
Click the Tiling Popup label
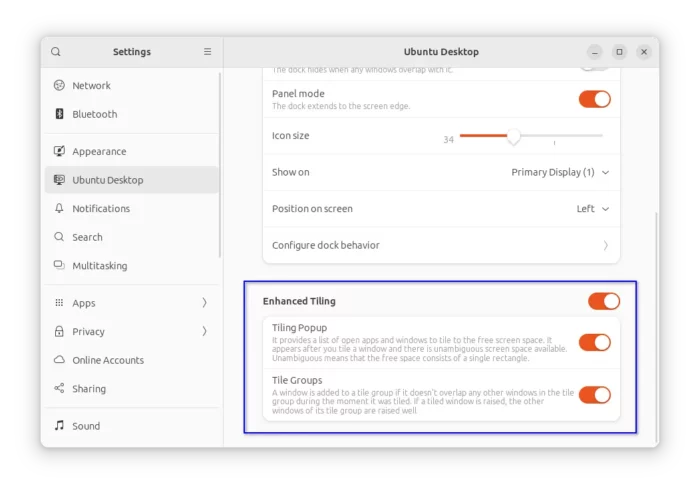(300, 328)
